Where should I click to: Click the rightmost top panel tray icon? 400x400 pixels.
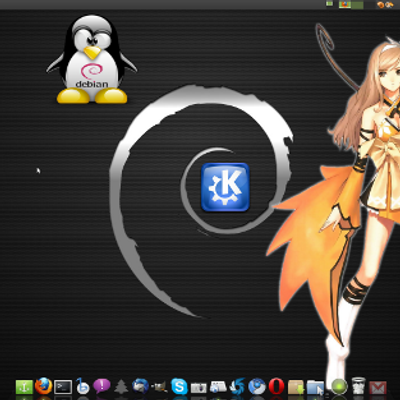click(389, 5)
